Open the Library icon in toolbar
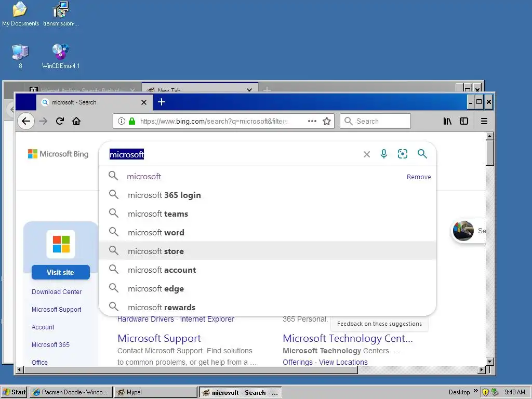 click(447, 121)
